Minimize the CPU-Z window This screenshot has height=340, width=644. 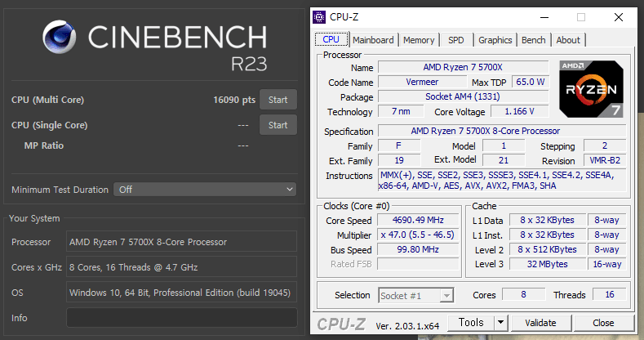tap(544, 17)
